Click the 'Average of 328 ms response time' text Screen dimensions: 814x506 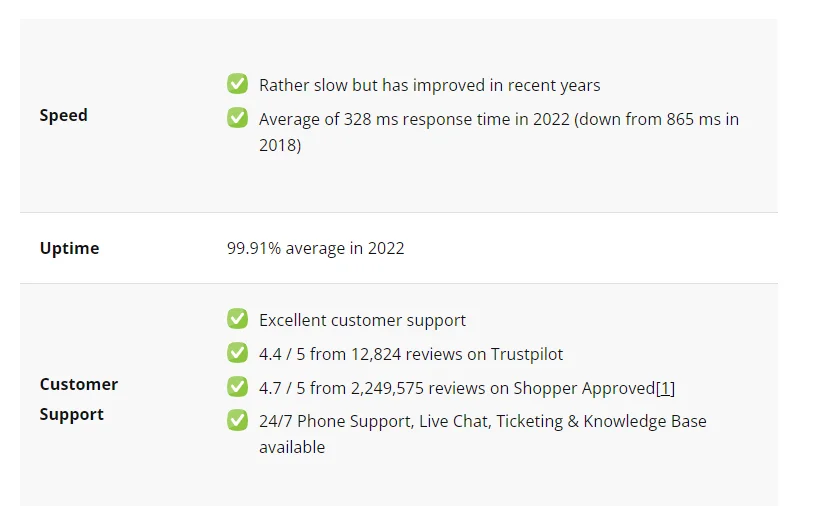point(385,119)
